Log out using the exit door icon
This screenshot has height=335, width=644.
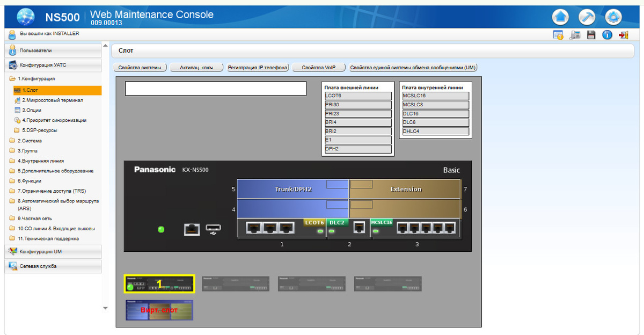(623, 35)
